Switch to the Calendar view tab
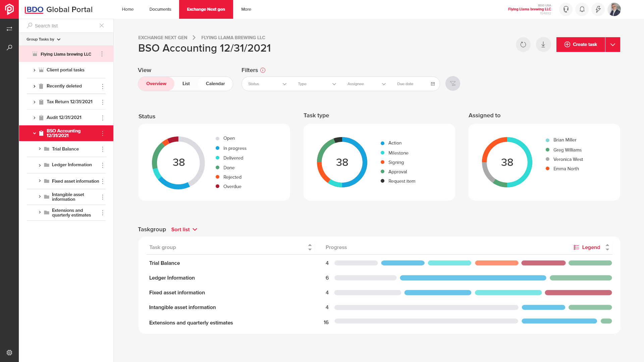The width and height of the screenshot is (644, 362). pyautogui.click(x=215, y=83)
